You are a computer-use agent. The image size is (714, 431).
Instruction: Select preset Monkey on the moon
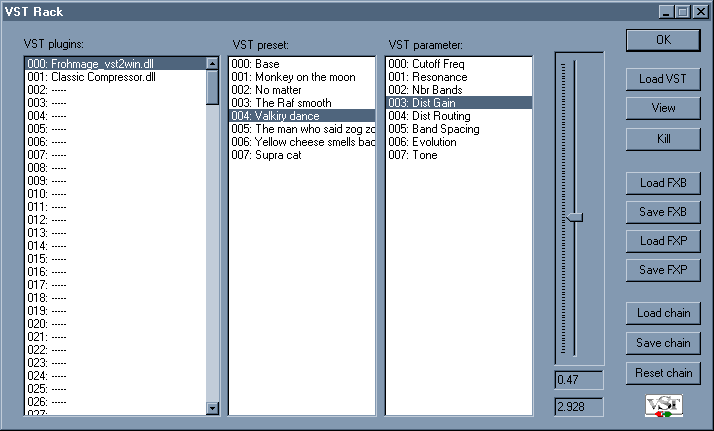click(302, 77)
